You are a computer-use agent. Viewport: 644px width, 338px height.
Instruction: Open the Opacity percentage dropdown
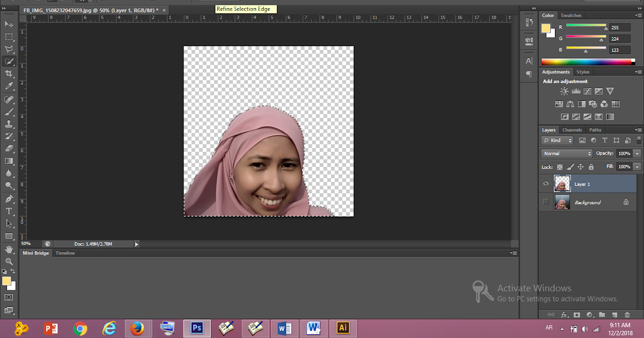click(x=636, y=153)
